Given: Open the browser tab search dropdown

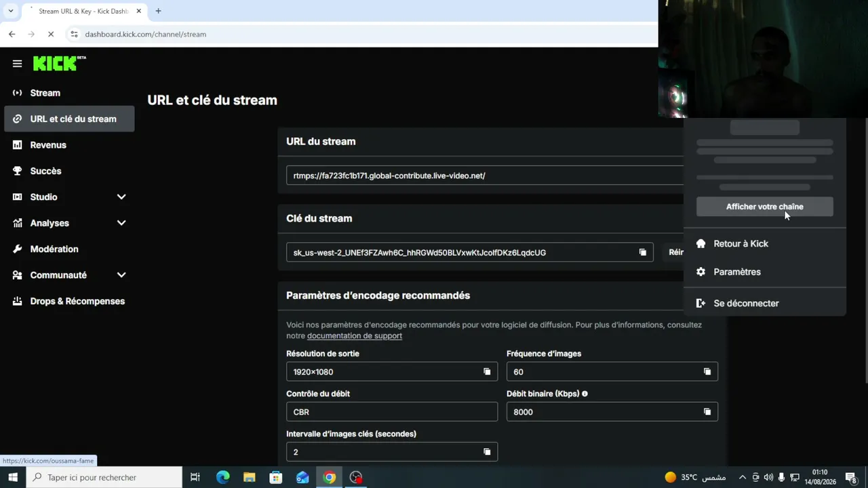Looking at the screenshot, I should coord(11,11).
